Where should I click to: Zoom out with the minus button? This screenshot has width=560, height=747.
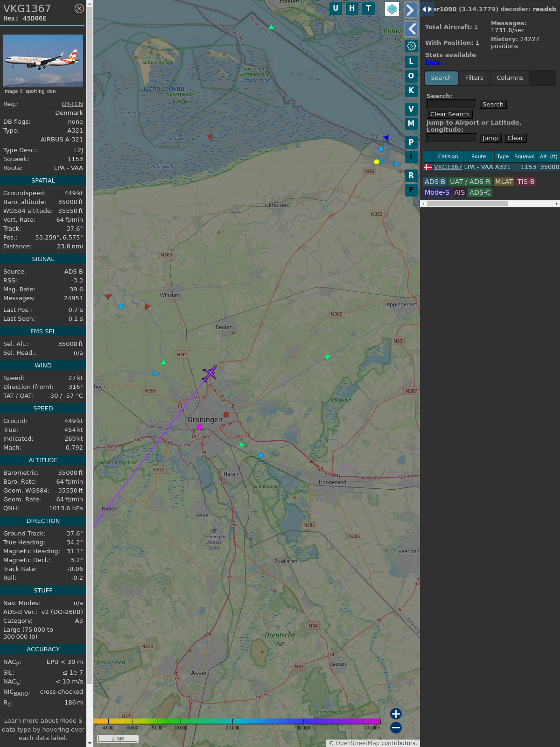point(396,727)
